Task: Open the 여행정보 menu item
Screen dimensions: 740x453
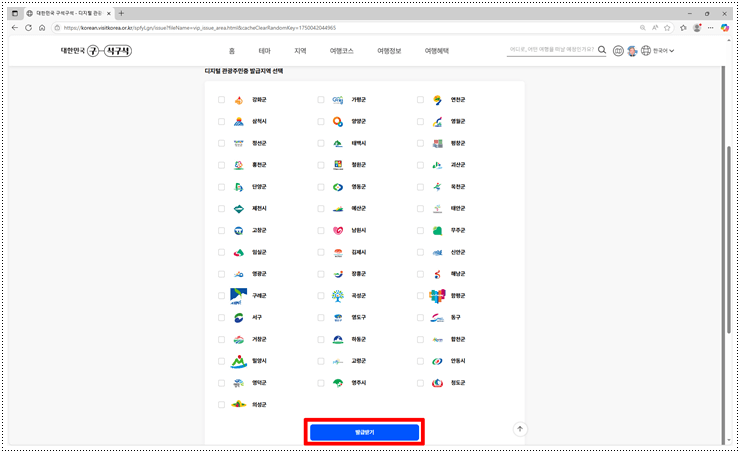Action: 389,51
